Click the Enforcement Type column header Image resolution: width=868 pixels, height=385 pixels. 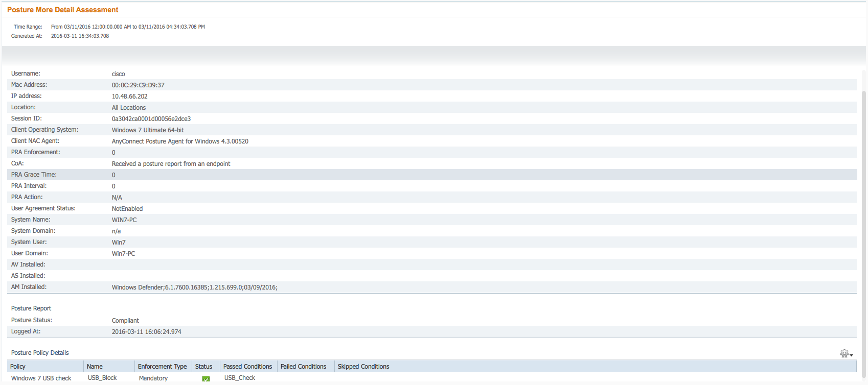click(x=163, y=367)
